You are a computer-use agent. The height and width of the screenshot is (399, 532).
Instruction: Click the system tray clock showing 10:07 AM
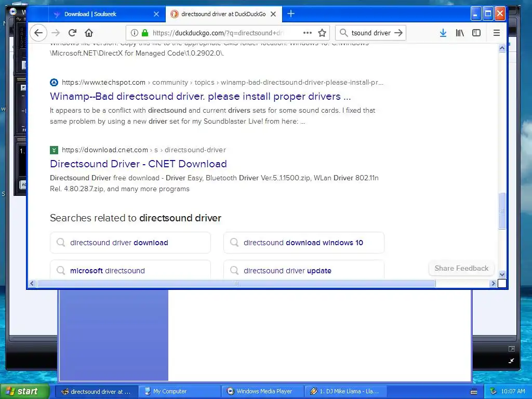point(513,391)
